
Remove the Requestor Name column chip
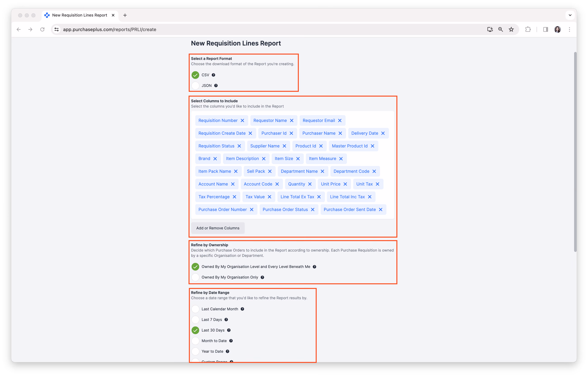pos(292,120)
